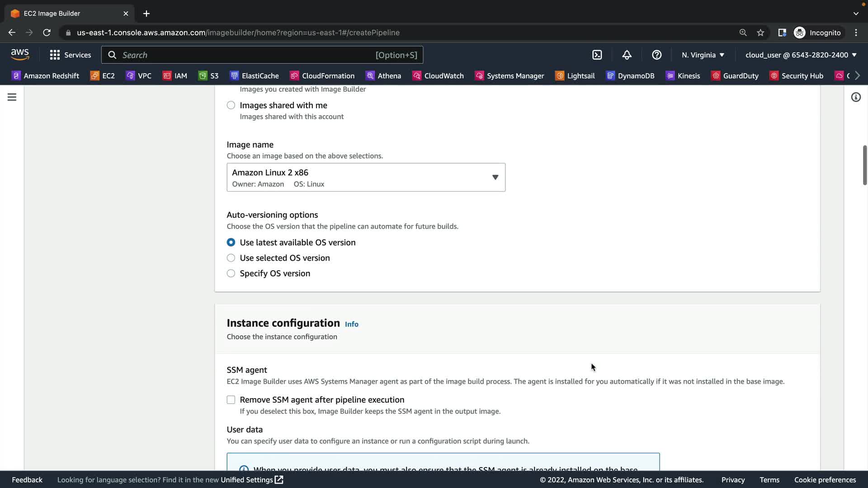
Task: Expand the cloud_user account menu
Action: point(801,55)
